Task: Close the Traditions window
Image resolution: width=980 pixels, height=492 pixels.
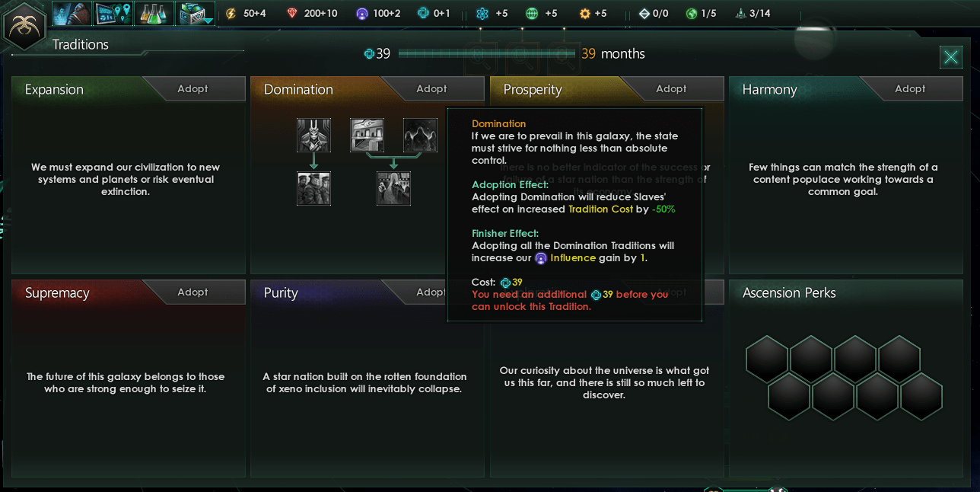Action: (x=950, y=57)
